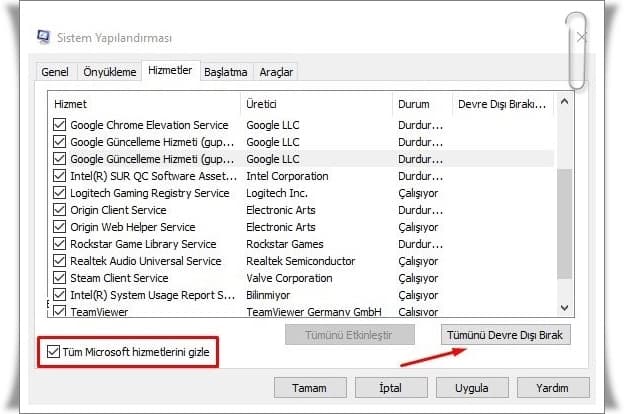This screenshot has height=414, width=624.
Task: Click the services list scrollbar thumb
Action: point(564,224)
